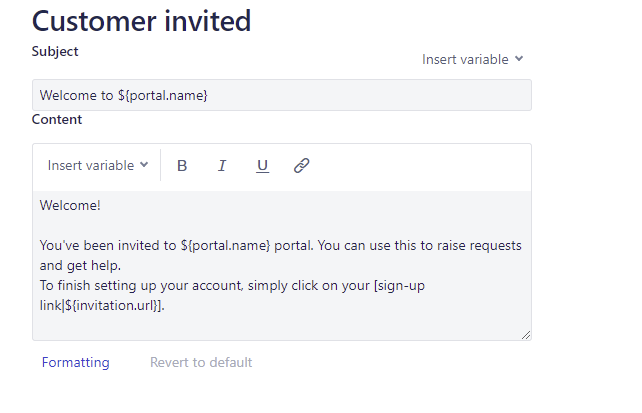642x413 pixels.
Task: Apply underline formatting with the U icon
Action: click(x=262, y=166)
